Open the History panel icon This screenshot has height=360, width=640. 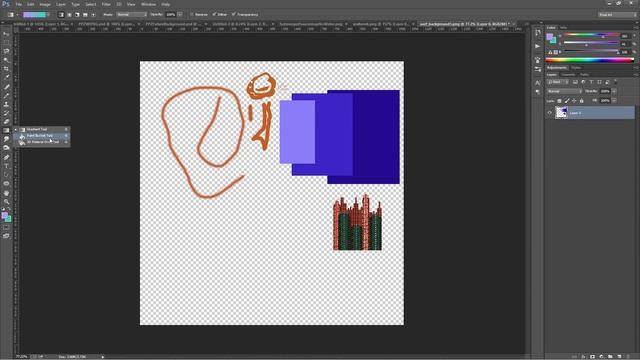pos(538,33)
